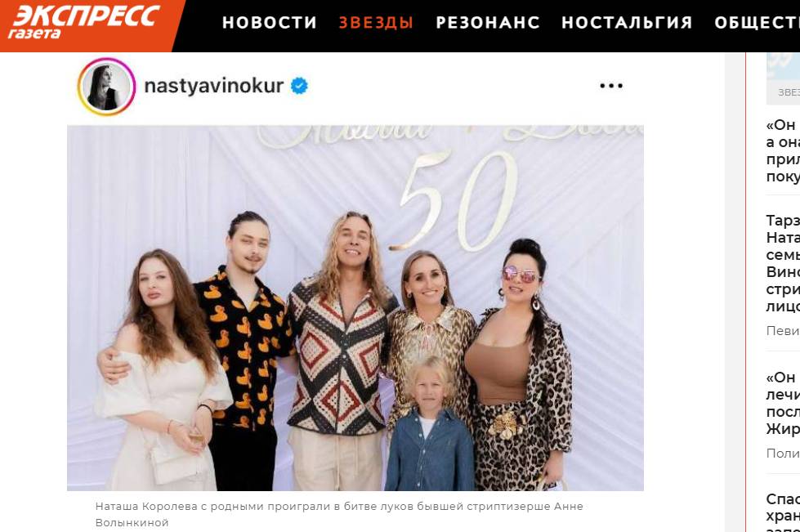Image resolution: width=800 pixels, height=532 pixels.
Task: Click the Экспресс газета logo
Action: (85, 22)
